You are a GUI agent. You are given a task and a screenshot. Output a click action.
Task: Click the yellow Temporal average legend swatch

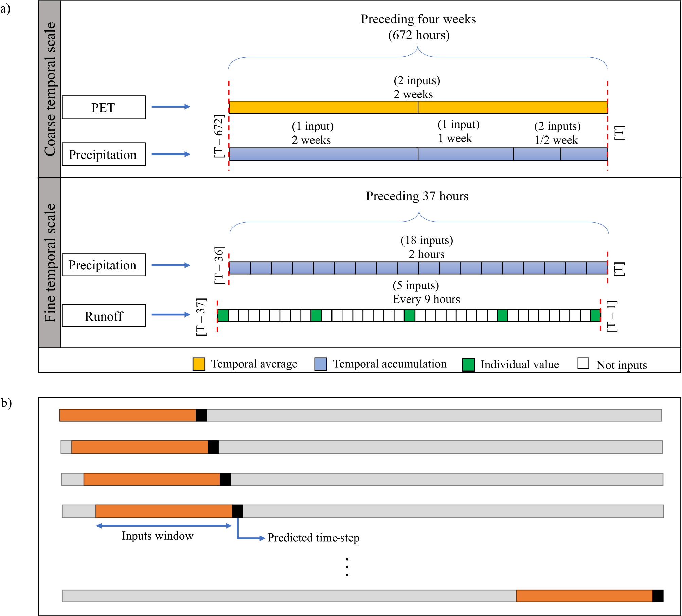coord(199,364)
